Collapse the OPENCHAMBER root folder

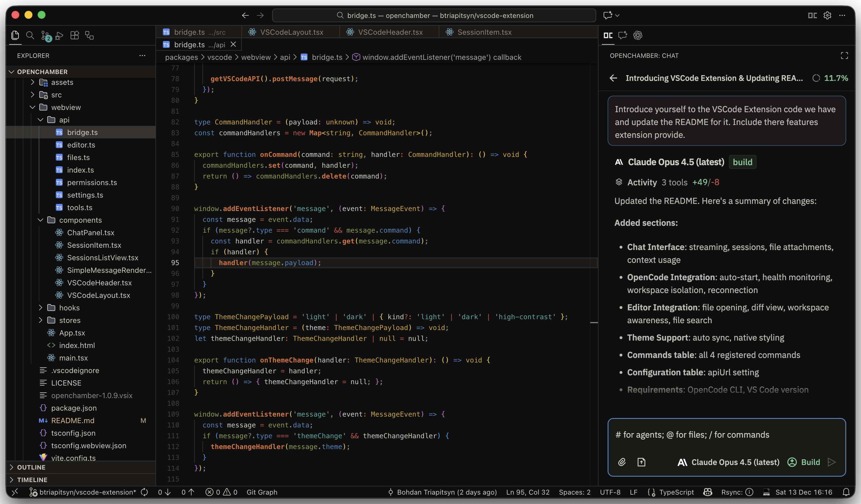point(11,72)
